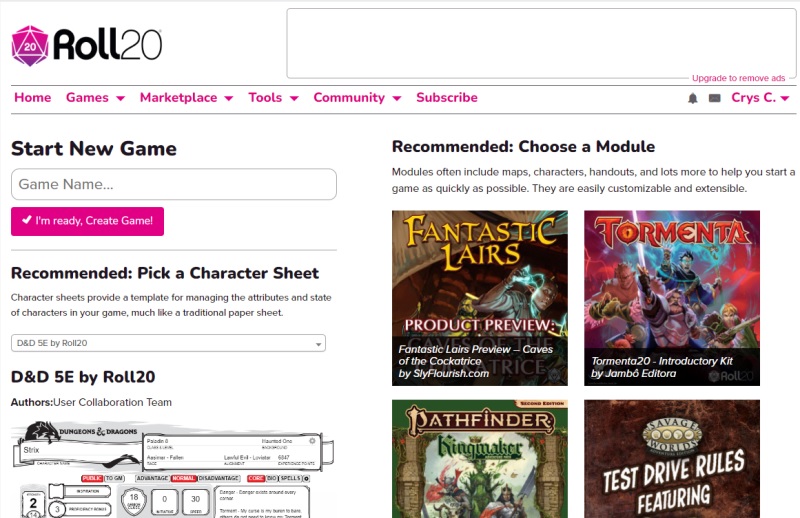Open the Crys C. account menu
The height and width of the screenshot is (518, 800).
coord(760,97)
